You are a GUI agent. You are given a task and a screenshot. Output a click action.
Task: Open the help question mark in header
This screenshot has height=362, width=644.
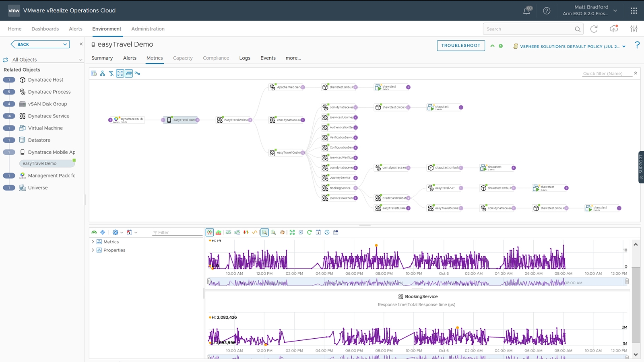[547, 11]
